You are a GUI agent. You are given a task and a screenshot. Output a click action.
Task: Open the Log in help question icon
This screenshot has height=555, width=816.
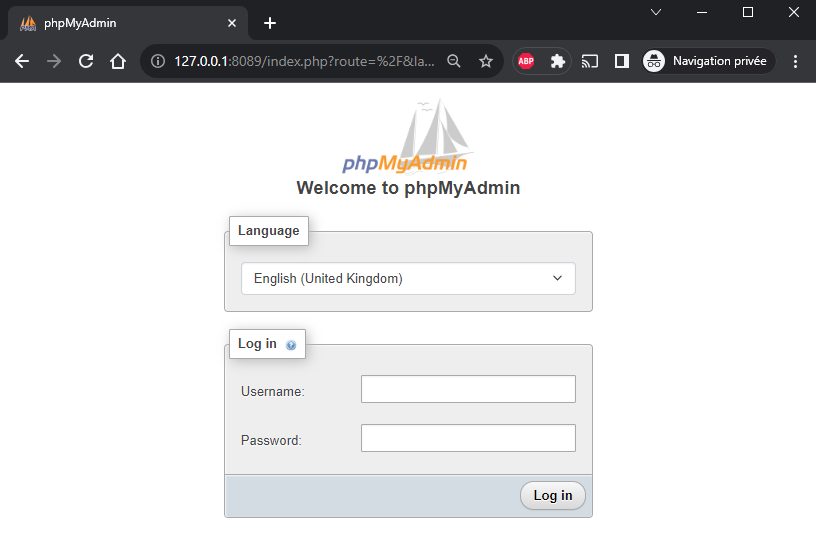[291, 345]
